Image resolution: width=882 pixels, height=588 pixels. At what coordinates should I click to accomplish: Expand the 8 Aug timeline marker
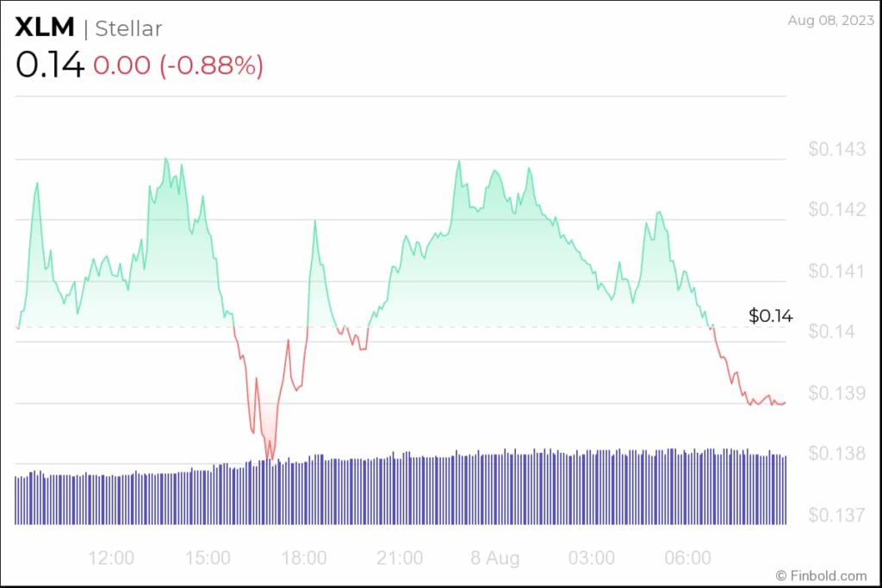pos(495,558)
